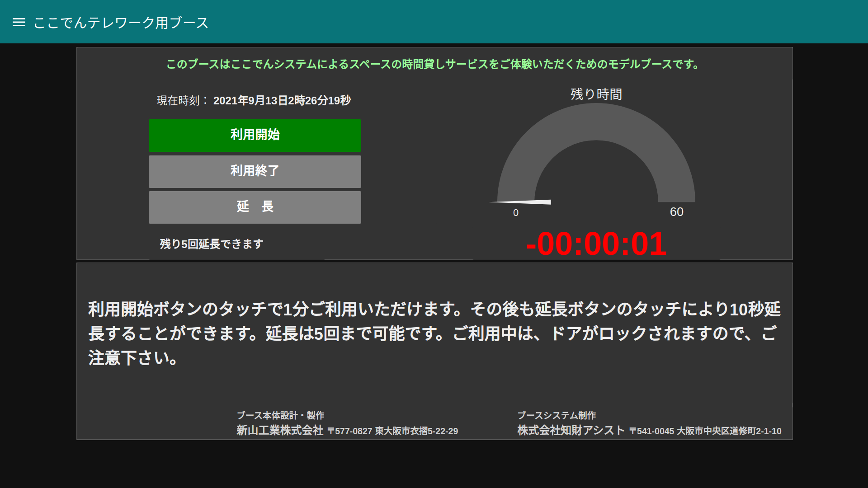Click the 残り5回延長できます status text
868x488 pixels.
tap(211, 244)
